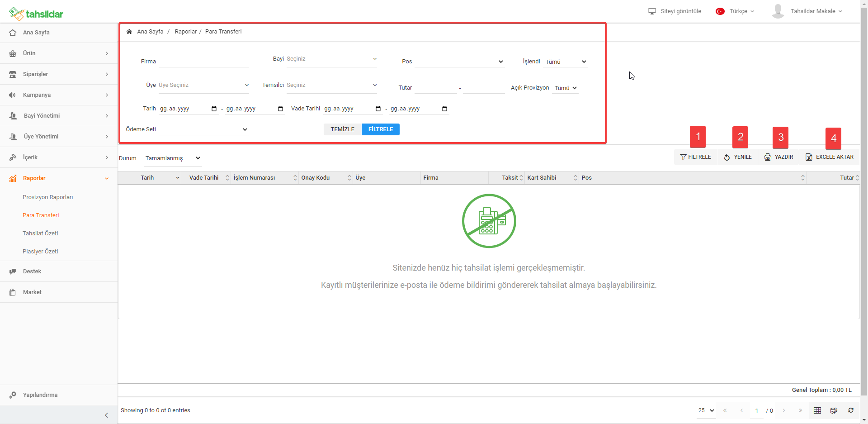The image size is (868, 424).
Task: Open Provizyon Raporları submenu item
Action: [x=48, y=197]
